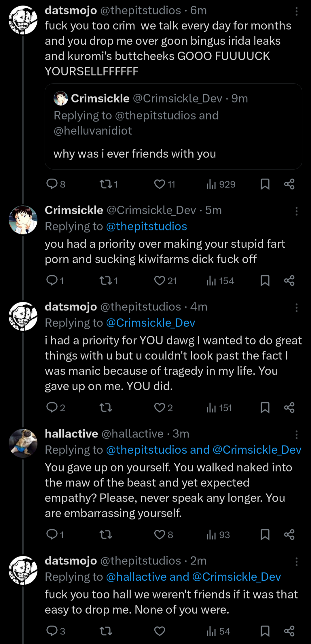This screenshot has height=644, width=311.
Task: Bookmark the 'You gave up on me' tweet
Action: pyautogui.click(x=265, y=408)
